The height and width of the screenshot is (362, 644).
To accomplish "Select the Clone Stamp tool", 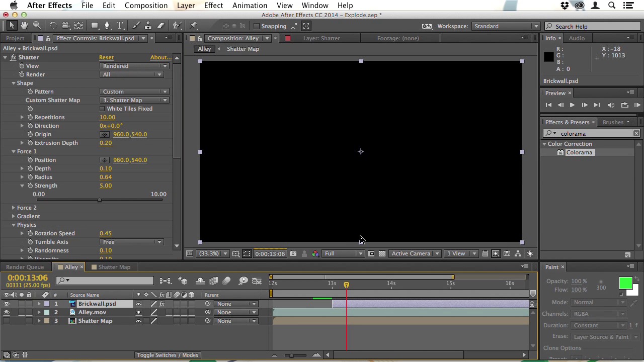I will (148, 26).
